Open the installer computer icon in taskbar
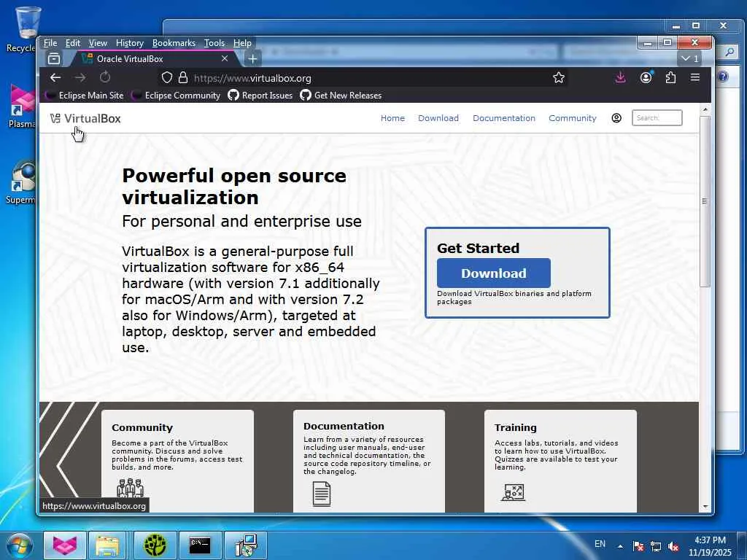Image resolution: width=747 pixels, height=560 pixels. coord(246,545)
